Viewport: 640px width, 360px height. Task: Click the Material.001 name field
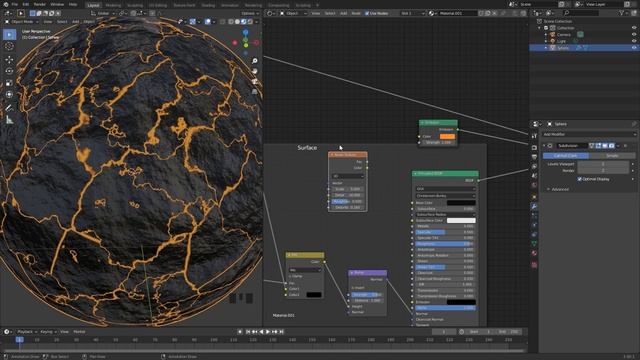point(457,13)
